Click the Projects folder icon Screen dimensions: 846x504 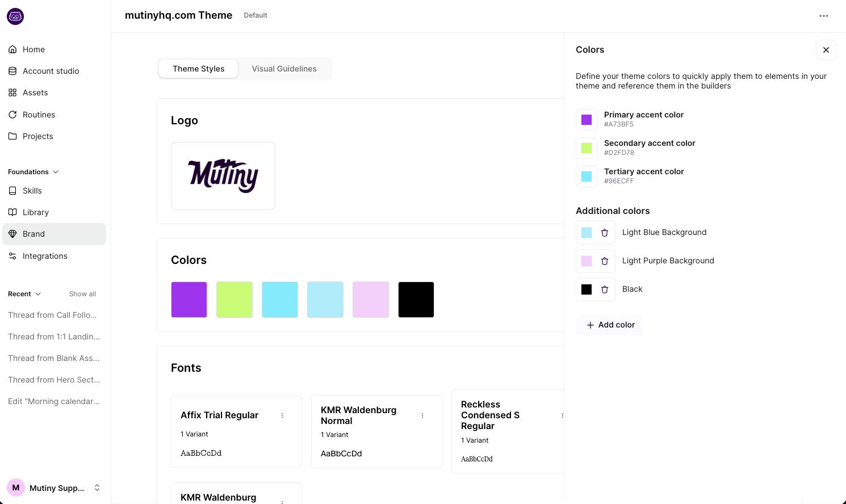(12, 136)
